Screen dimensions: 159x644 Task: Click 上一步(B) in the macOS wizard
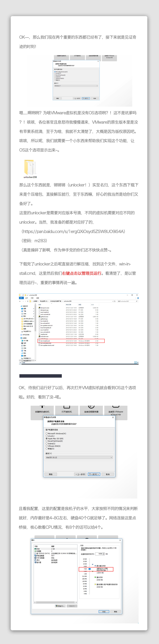coord(80,474)
